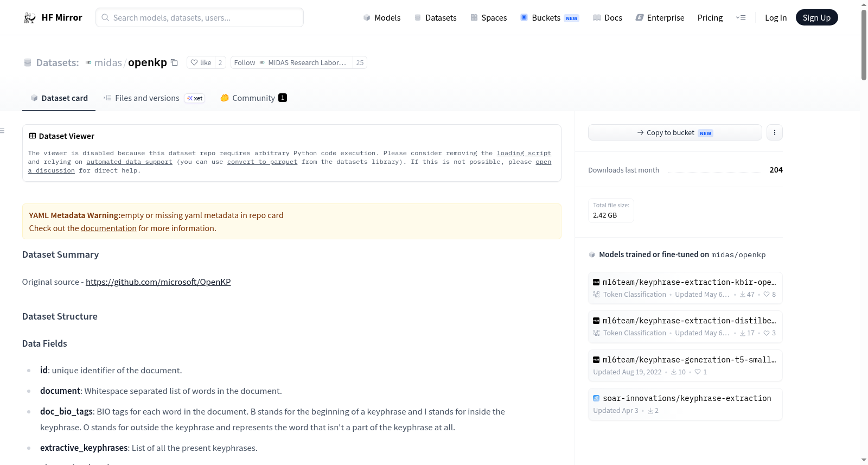The width and height of the screenshot is (868, 465).
Task: Click the follower count 25
Action: pos(360,62)
